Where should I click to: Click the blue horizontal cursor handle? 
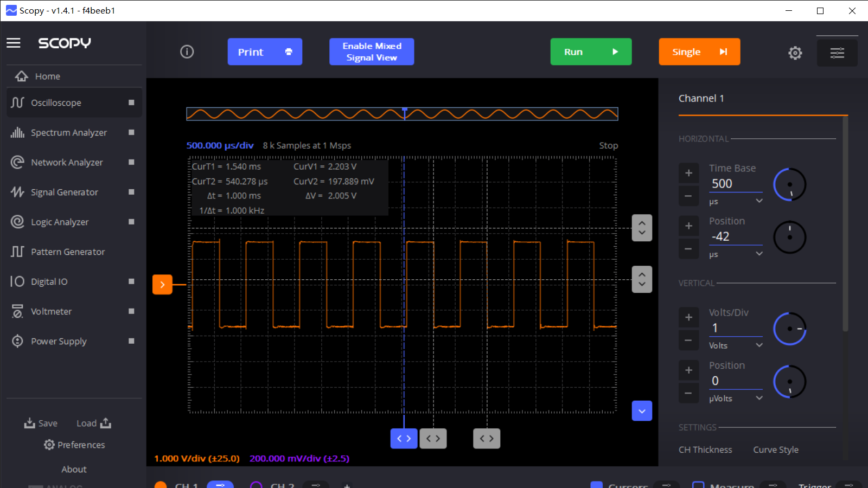click(404, 439)
